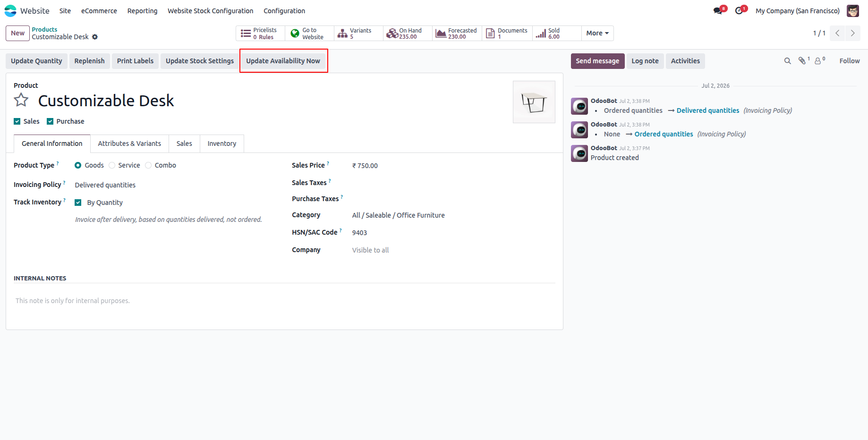
Task: Click Update Availability Now button
Action: (x=283, y=61)
